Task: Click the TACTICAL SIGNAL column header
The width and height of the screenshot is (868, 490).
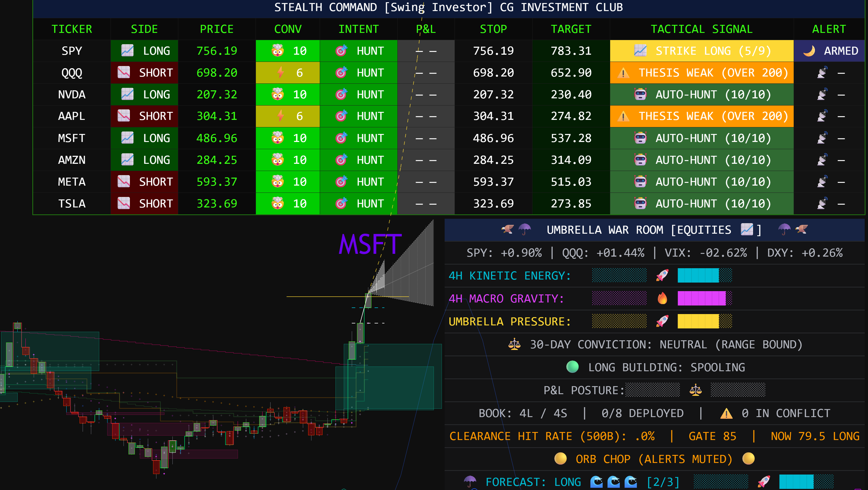Action: [x=702, y=29]
